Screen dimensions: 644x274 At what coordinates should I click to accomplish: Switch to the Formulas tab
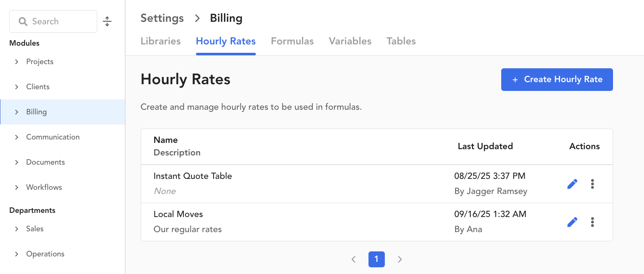[x=292, y=41]
